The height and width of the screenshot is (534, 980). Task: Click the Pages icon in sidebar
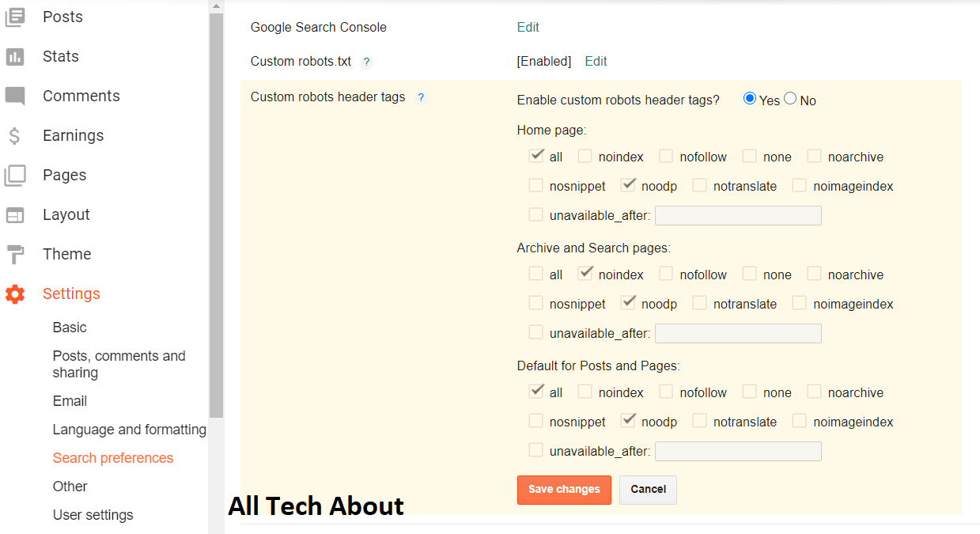(15, 176)
